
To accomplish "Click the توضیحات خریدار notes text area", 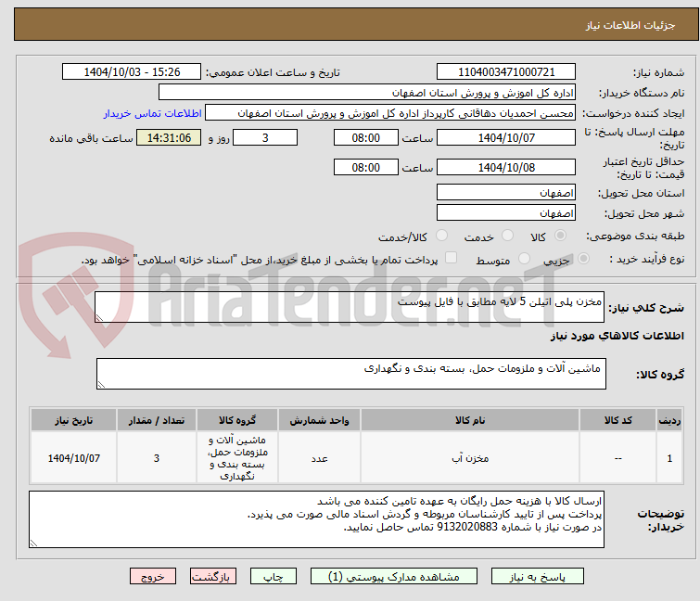I will pyautogui.click(x=316, y=519).
